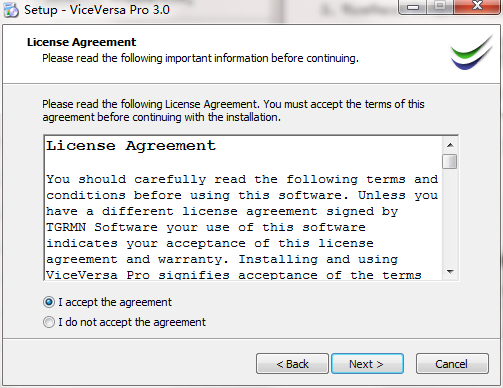
Task: Click the "License Agreement" heading inside the text box
Action: [131, 146]
